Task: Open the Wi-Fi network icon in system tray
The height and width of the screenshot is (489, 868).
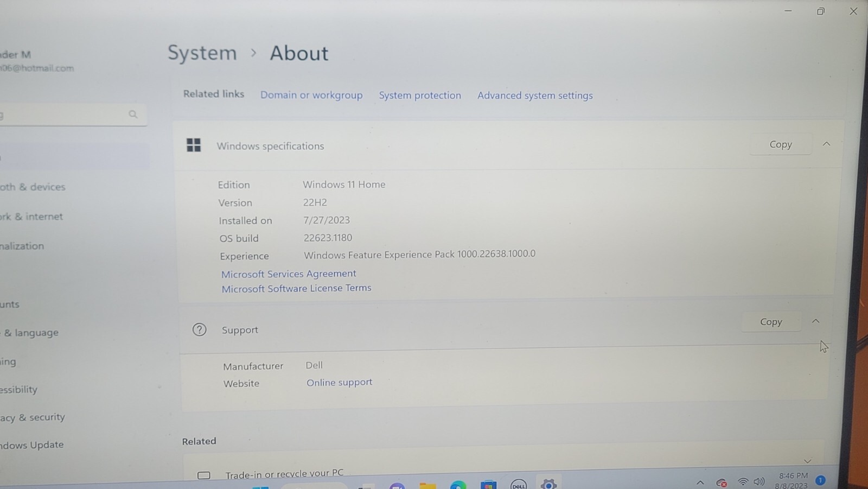Action: click(x=743, y=482)
